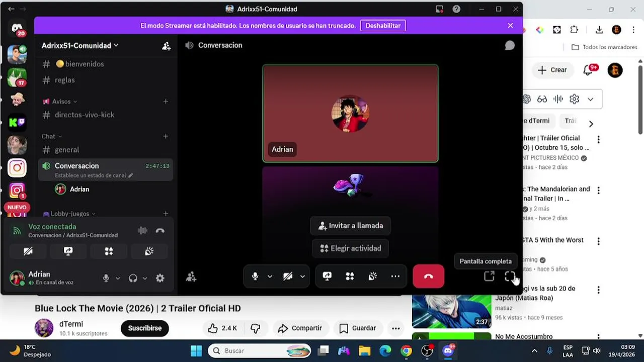Disconnect using voice panel hang-up icon
Viewport: 644px width, 362px height.
pos(160,231)
